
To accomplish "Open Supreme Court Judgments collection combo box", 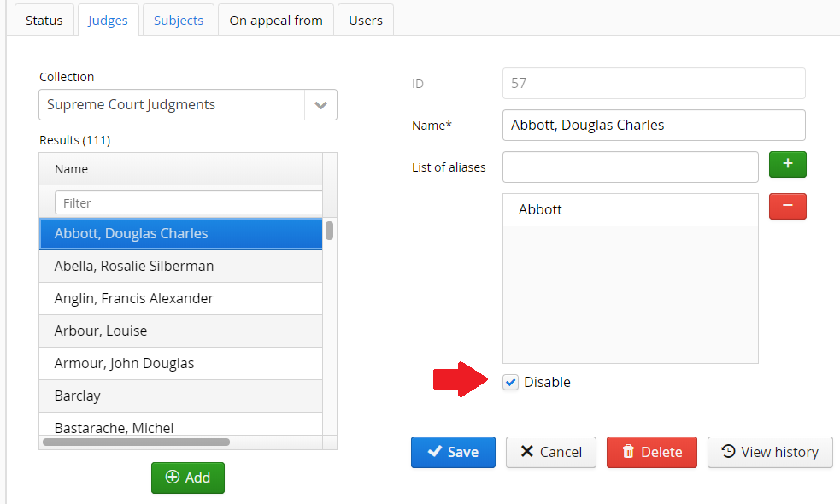I will [171, 105].
